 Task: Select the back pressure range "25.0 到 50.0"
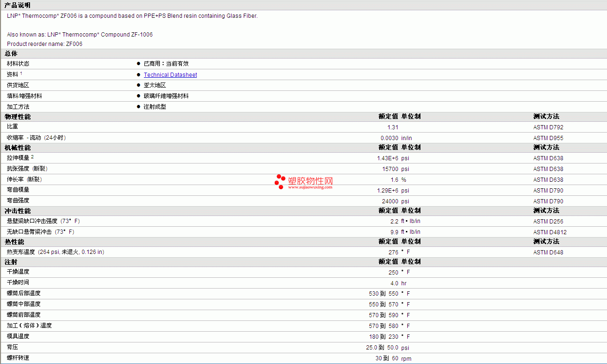coord(382,348)
